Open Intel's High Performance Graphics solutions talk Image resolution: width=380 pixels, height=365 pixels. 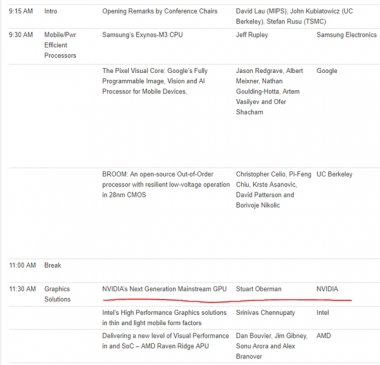click(164, 318)
